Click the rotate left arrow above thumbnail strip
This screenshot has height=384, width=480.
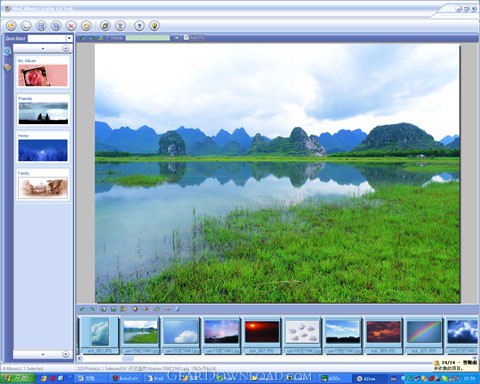pos(82,309)
